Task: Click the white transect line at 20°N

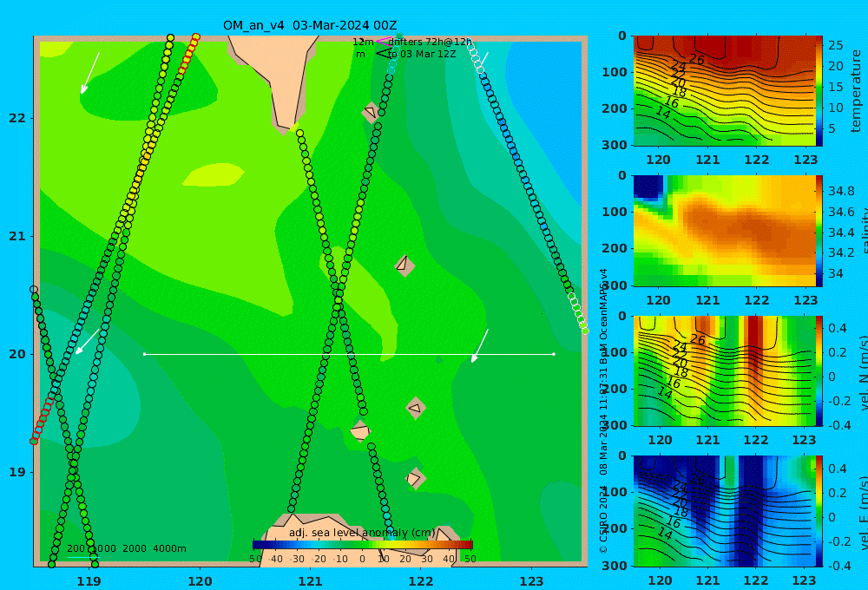Action: [x=349, y=354]
